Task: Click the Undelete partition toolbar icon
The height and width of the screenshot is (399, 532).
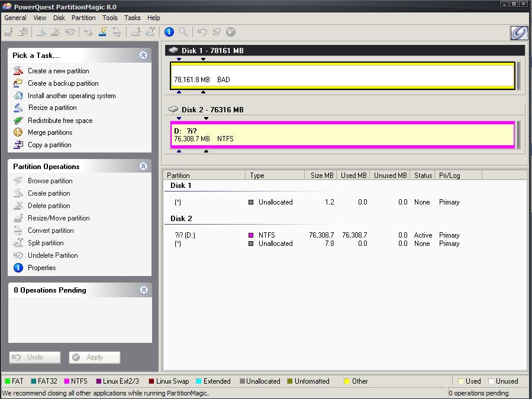Action: (70, 32)
